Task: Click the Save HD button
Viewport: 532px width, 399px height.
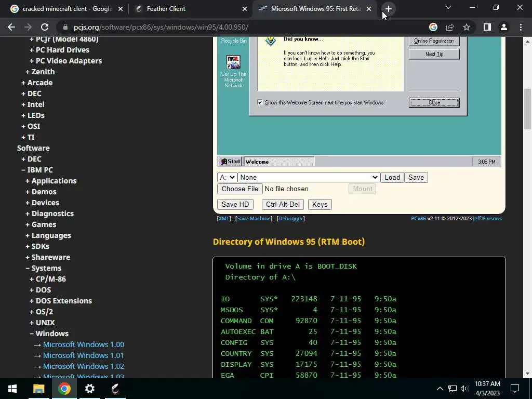Action: coord(235,205)
